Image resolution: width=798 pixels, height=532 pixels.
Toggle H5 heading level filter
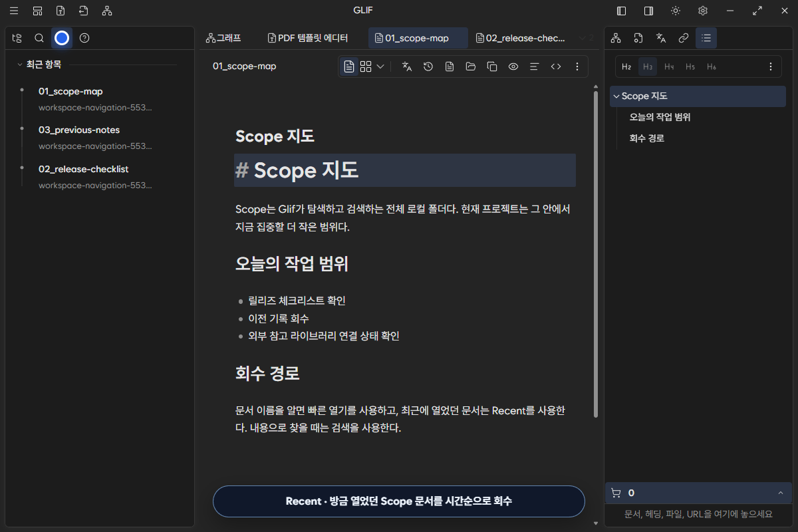click(690, 66)
